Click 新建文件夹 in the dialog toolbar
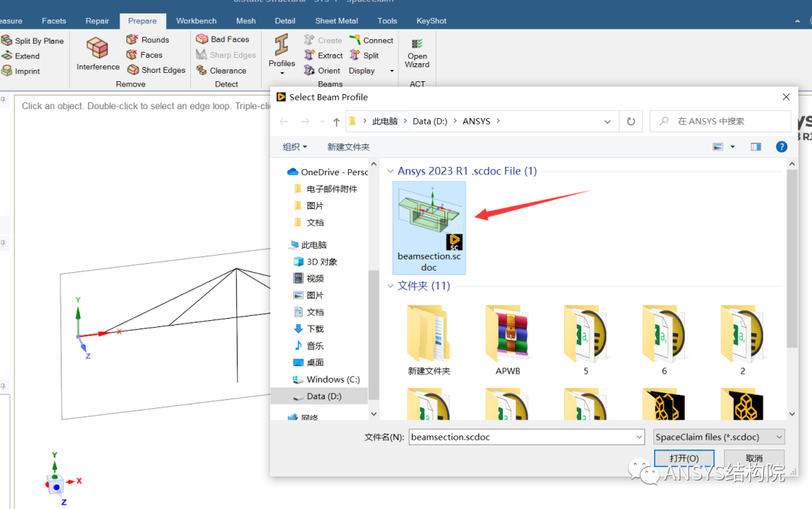 (x=349, y=147)
